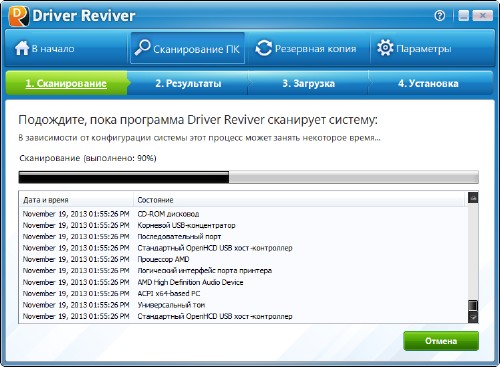This screenshot has height=367, width=500.
Task: Select step 4. Установка
Action: (x=428, y=83)
